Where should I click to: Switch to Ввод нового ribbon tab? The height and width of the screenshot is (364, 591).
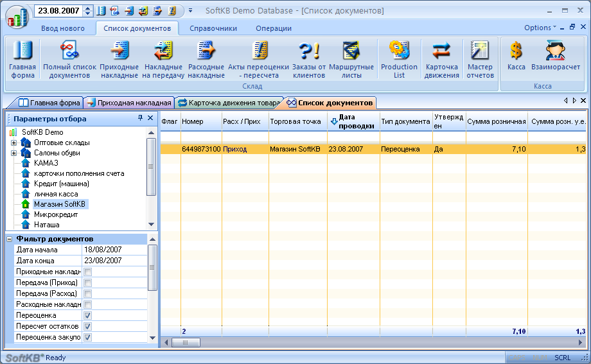[x=62, y=28]
